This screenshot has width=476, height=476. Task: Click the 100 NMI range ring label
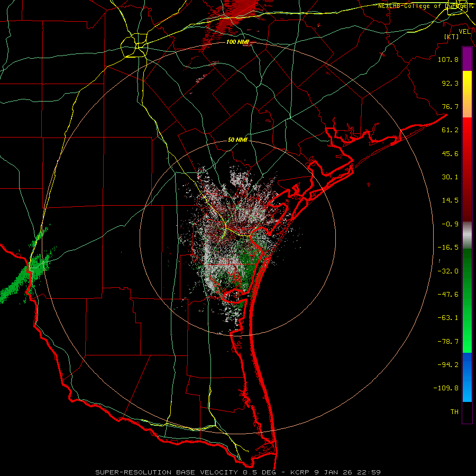(x=237, y=42)
